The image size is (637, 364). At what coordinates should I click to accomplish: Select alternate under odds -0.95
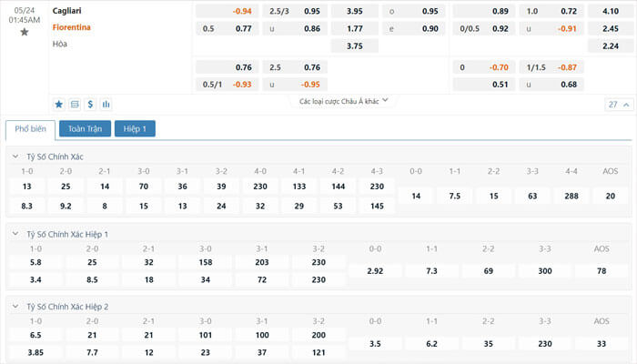[295, 85]
